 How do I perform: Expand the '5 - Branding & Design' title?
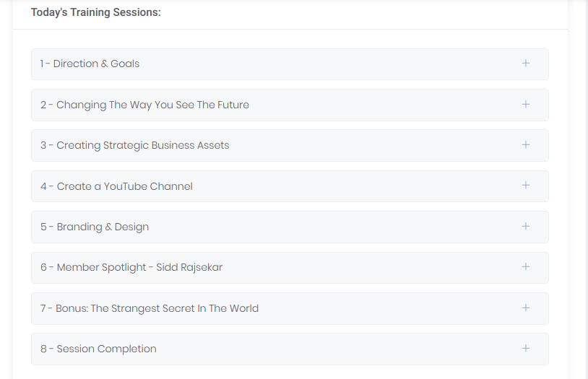pos(95,227)
